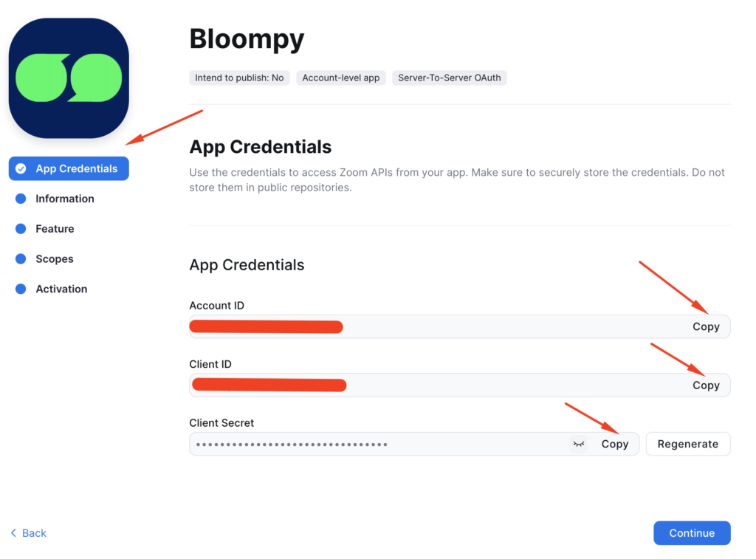
Task: Go to the Information section
Action: [65, 199]
